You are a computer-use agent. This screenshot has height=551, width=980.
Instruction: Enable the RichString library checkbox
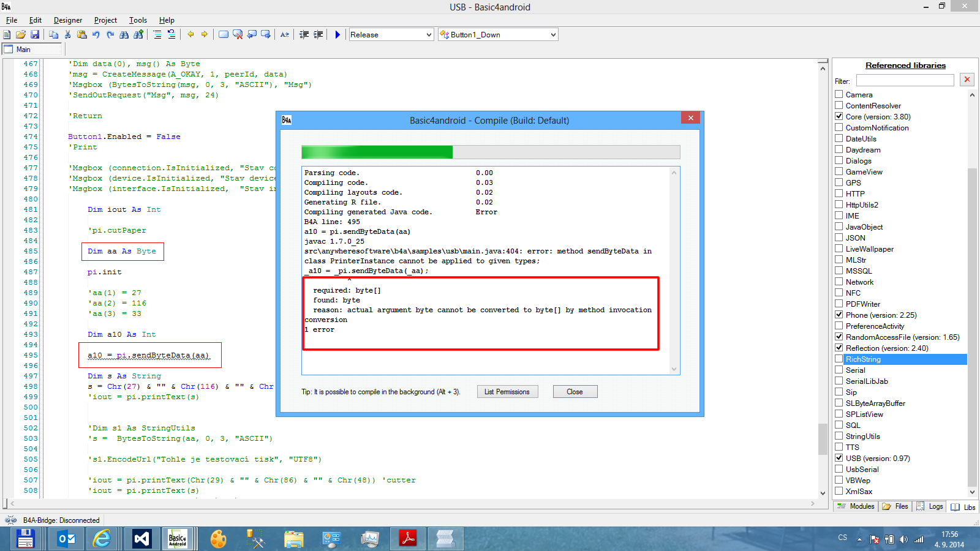pos(839,359)
